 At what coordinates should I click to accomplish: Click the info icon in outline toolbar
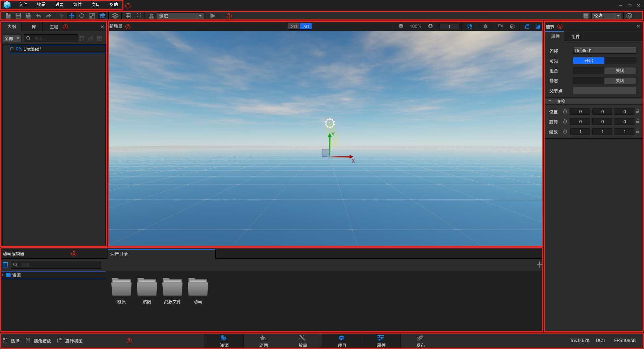coord(99,39)
